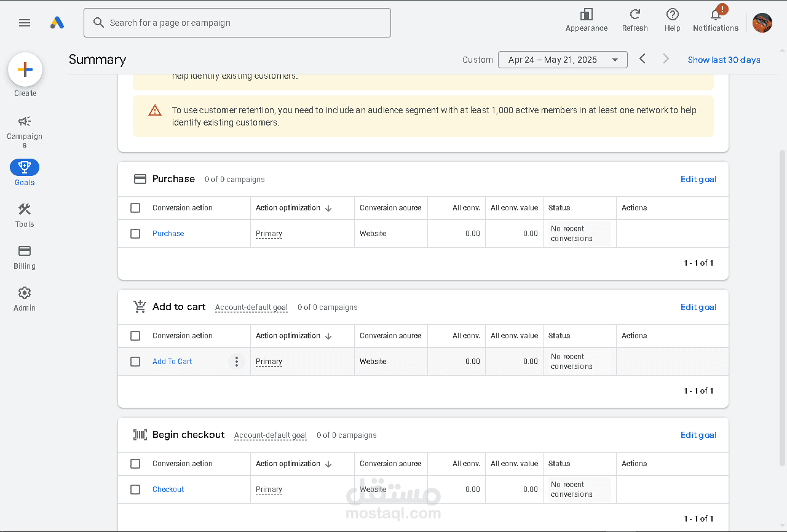Open the custom date range dropdown
This screenshot has height=532, width=787.
(x=562, y=60)
